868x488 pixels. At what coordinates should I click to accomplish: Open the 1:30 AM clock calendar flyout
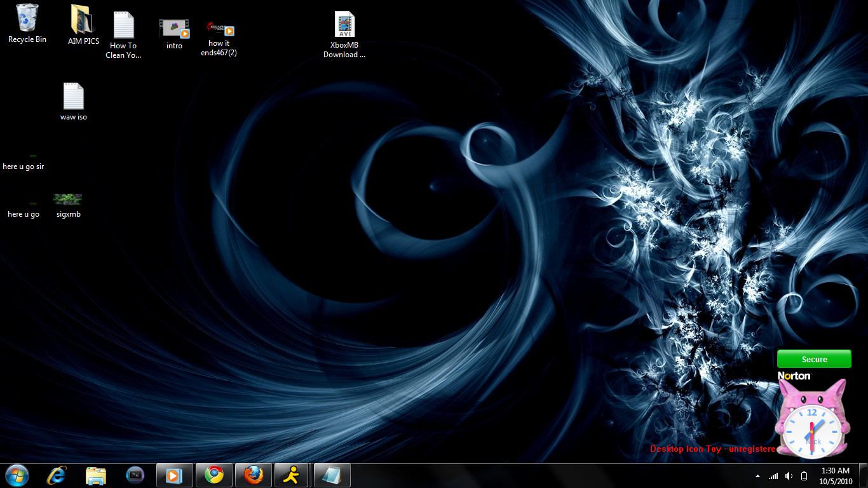point(835,475)
